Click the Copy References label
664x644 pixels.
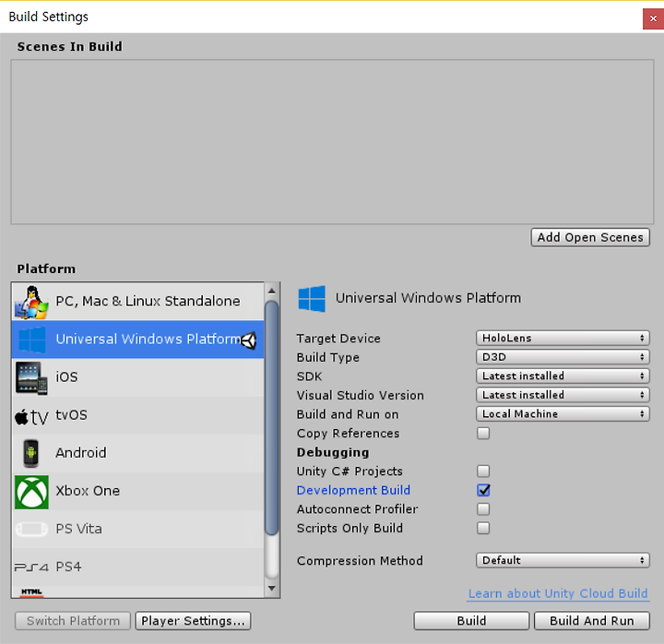pyautogui.click(x=348, y=434)
